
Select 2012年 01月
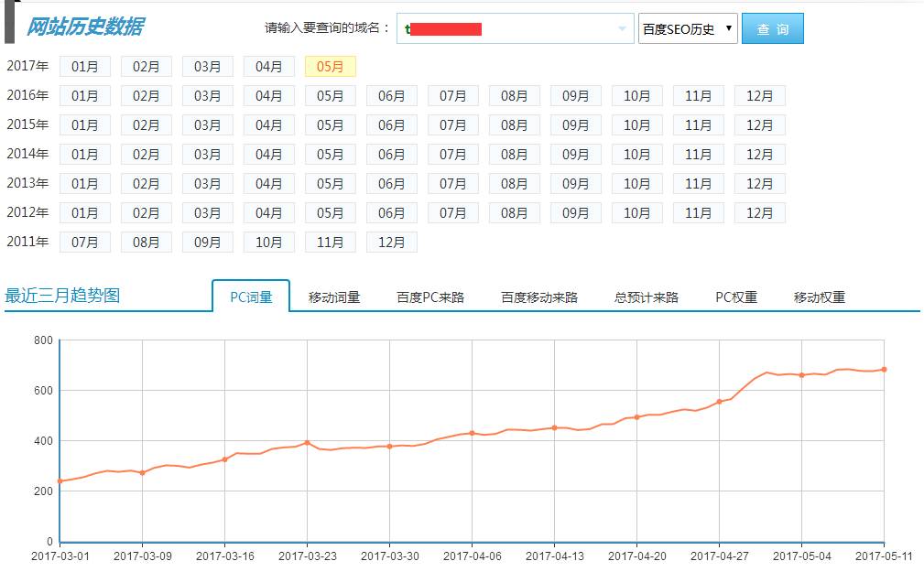coord(85,213)
